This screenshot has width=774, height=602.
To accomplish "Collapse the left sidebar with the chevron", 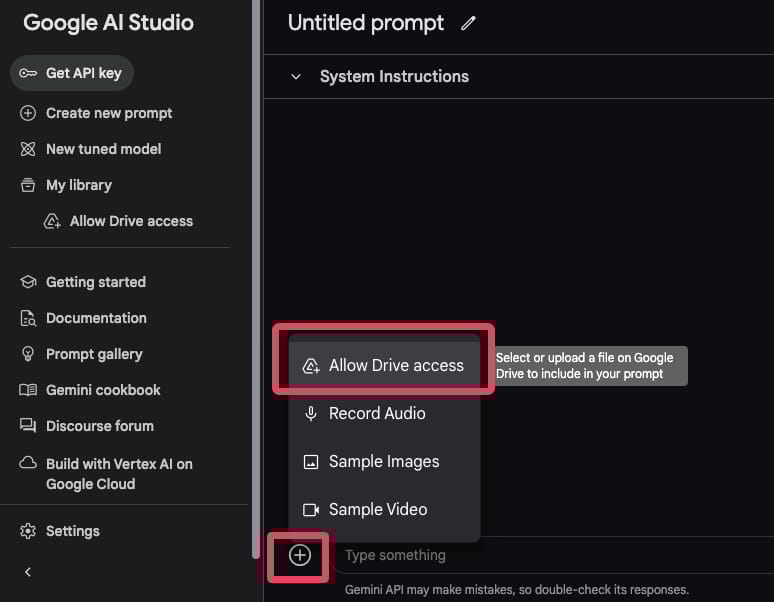I will click(28, 572).
